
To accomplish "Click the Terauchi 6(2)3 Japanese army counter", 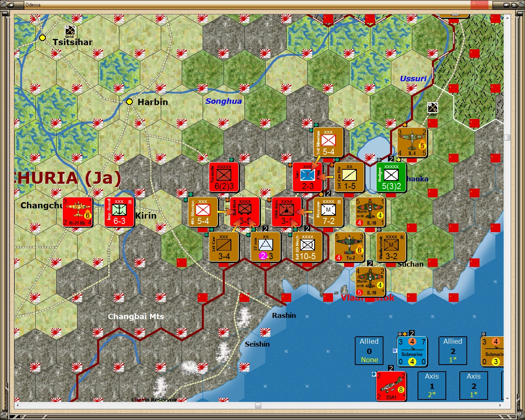I will tap(224, 177).
